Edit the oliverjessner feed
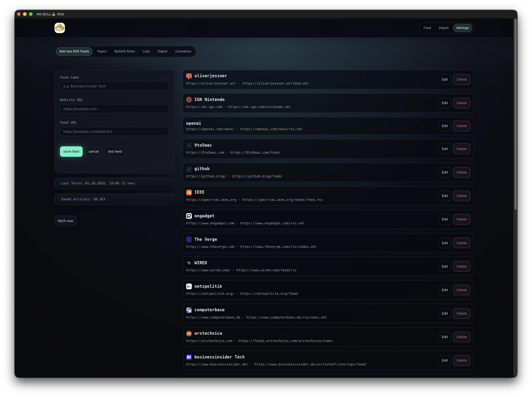 pyautogui.click(x=445, y=80)
